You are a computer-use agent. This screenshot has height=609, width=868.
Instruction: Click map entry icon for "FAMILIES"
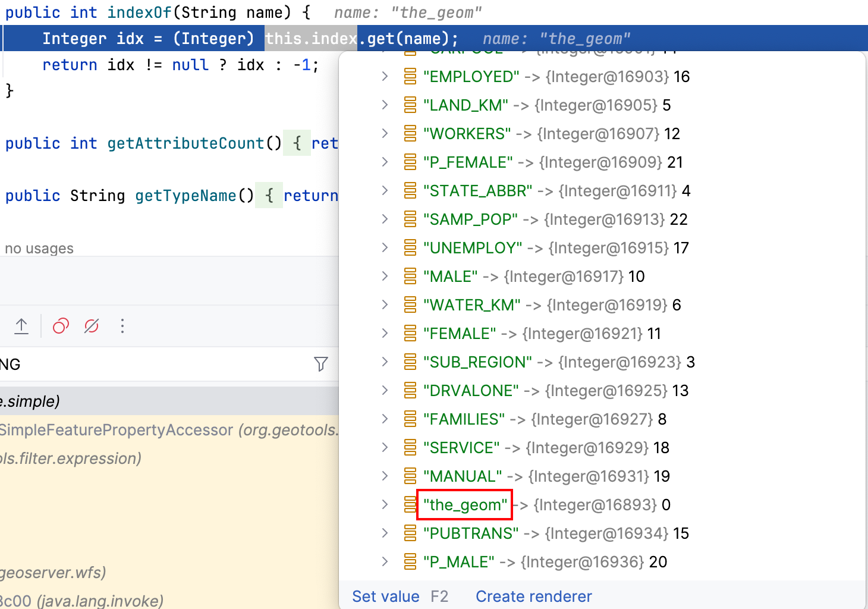[x=410, y=419]
